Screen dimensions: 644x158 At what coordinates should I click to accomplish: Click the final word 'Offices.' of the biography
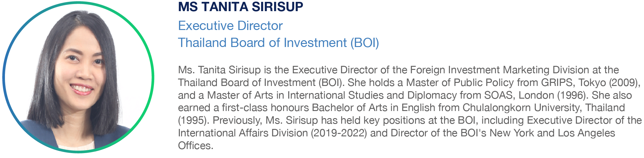196,146
